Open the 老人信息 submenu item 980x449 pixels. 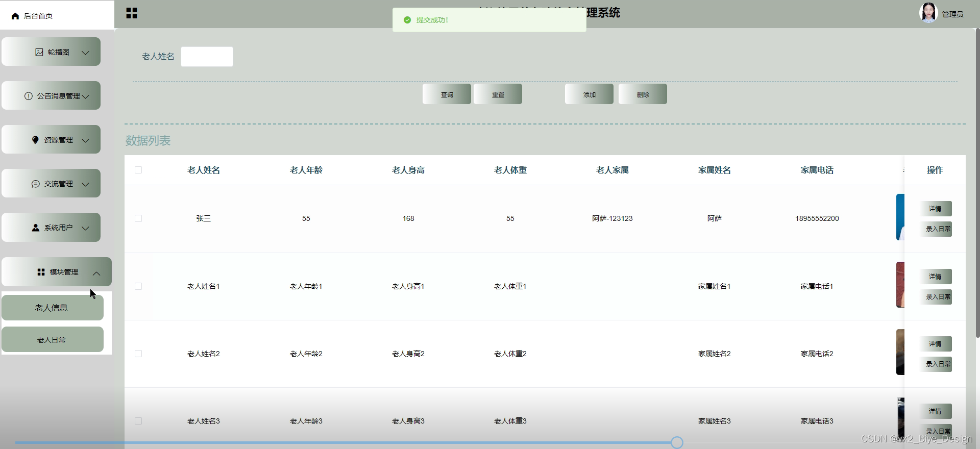tap(53, 308)
